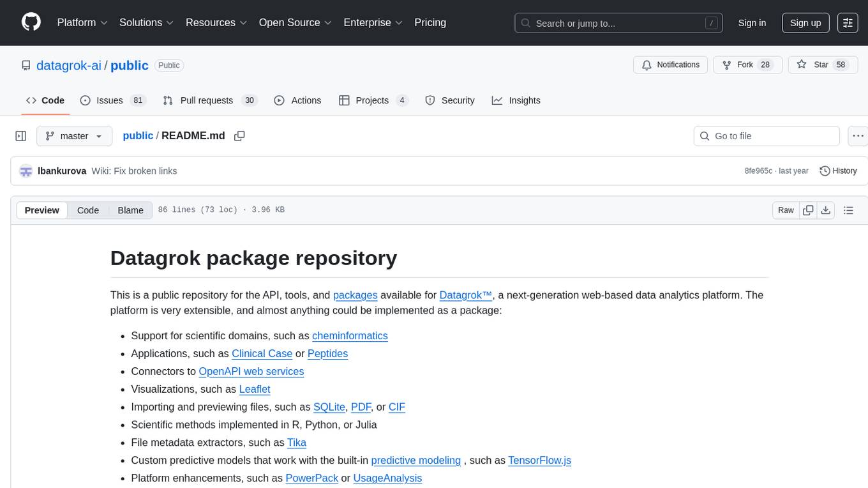Open the lbankurova author link
The height and width of the screenshot is (488, 868).
tap(62, 171)
